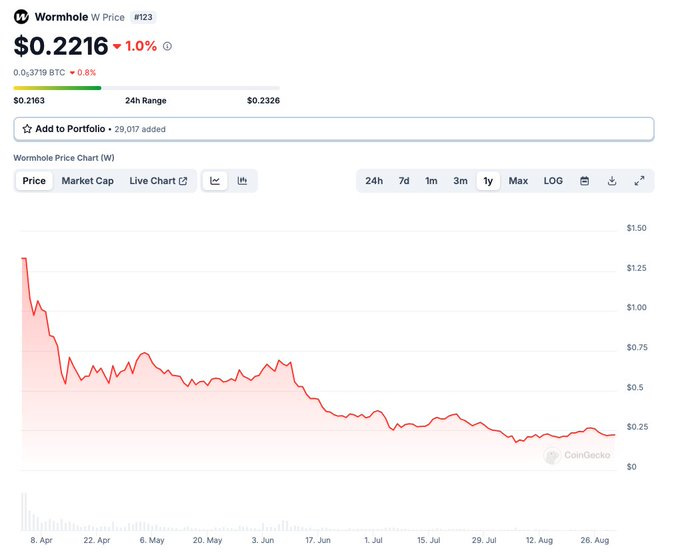Click the 29,017 added count
The height and width of the screenshot is (555, 680).
pyautogui.click(x=140, y=129)
